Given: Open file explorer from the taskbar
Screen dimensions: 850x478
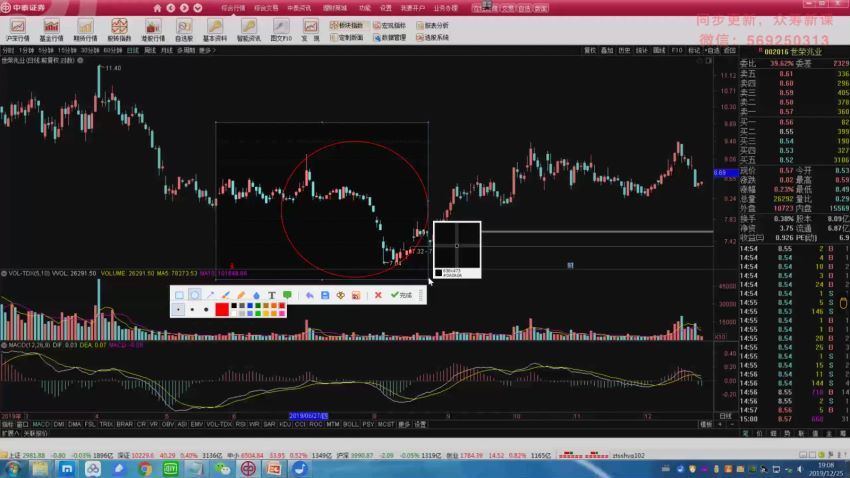Looking at the screenshot, I should pyautogui.click(x=40, y=469).
